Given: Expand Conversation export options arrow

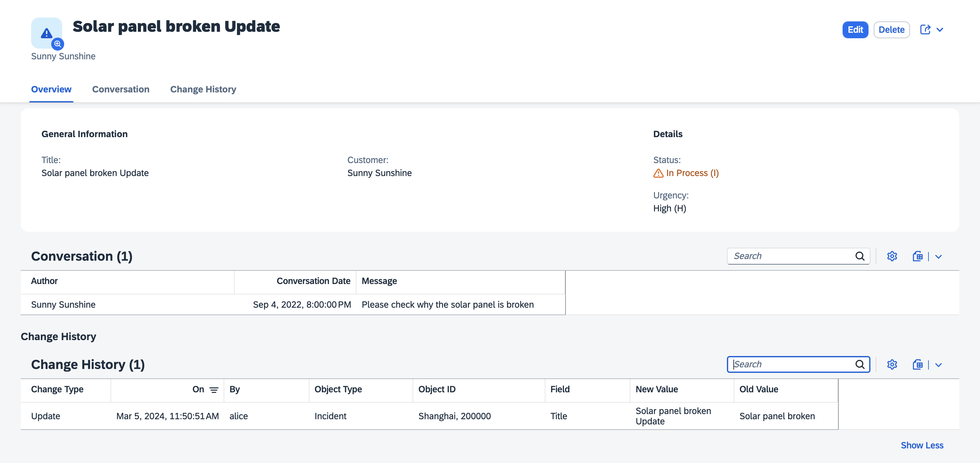Looking at the screenshot, I should click(x=939, y=257).
